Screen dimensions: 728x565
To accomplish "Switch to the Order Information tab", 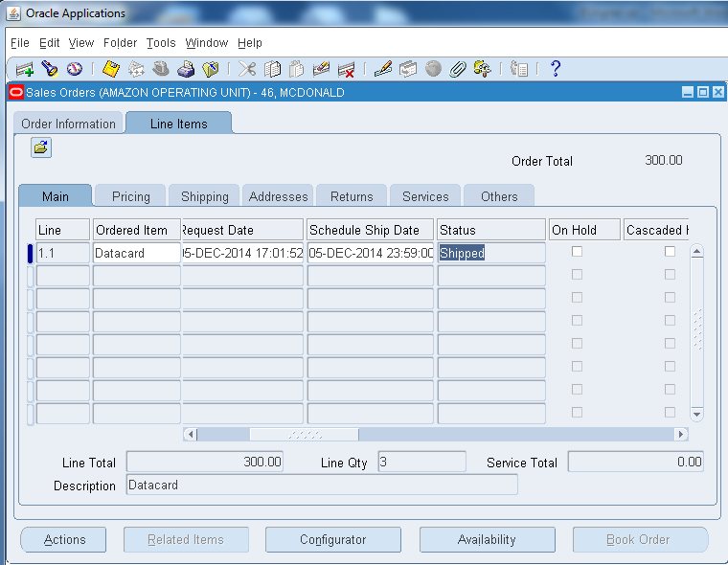I will [68, 124].
